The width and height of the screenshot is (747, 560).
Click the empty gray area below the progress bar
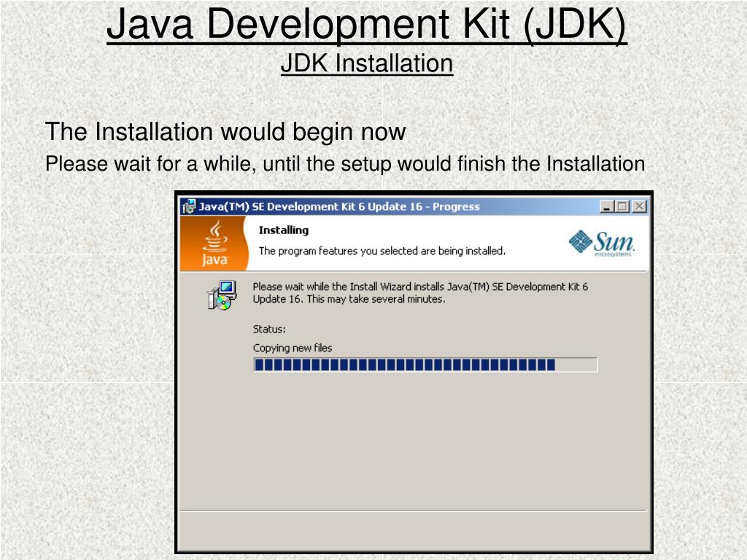point(414,440)
